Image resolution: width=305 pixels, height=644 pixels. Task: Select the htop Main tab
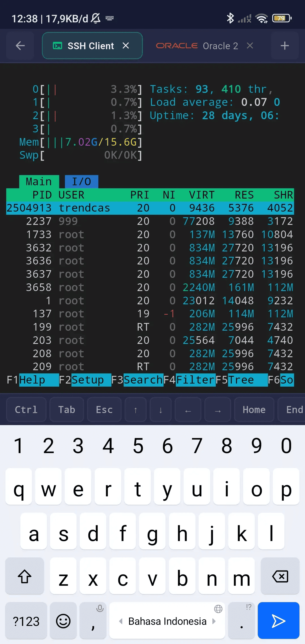click(39, 182)
